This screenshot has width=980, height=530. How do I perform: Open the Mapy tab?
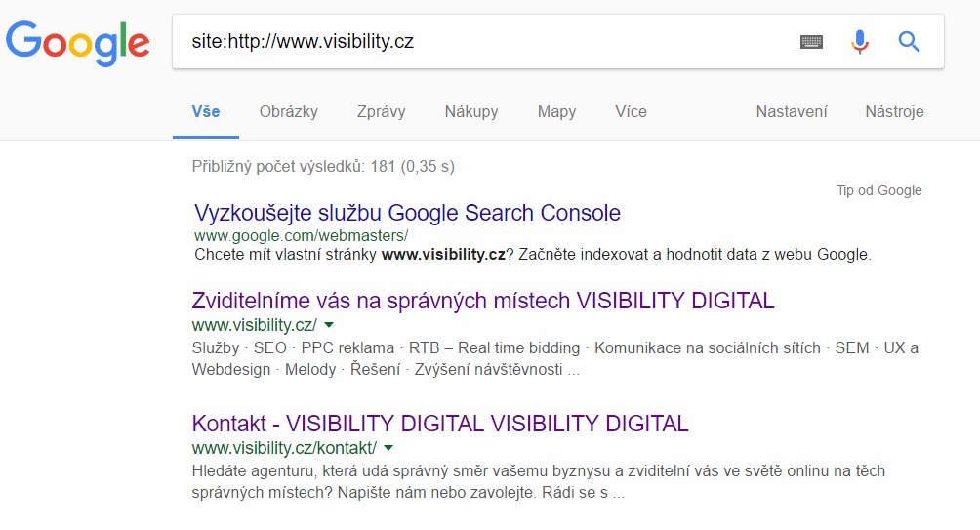tap(556, 111)
